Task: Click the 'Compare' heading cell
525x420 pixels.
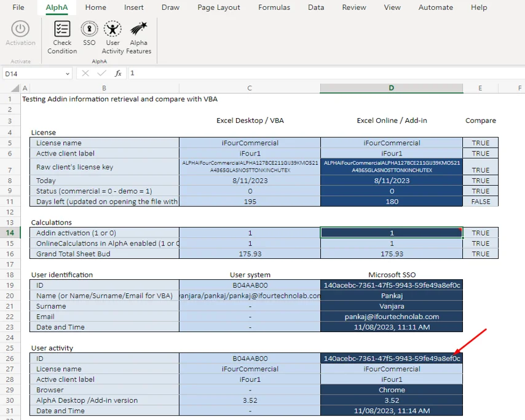Action: 481,121
